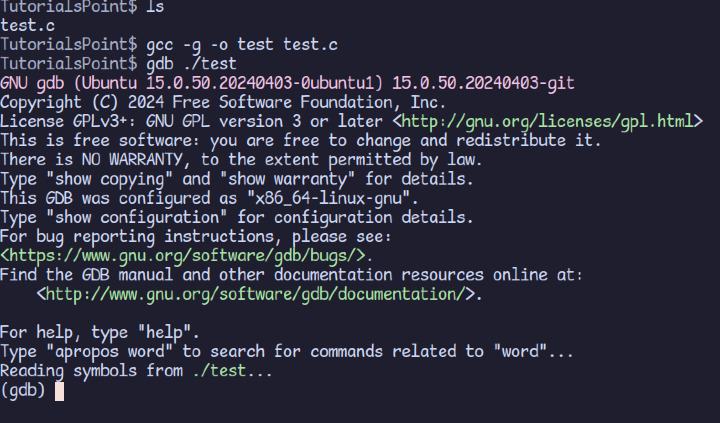
Task: Click the (gdb) prompt text
Action: (x=24, y=390)
